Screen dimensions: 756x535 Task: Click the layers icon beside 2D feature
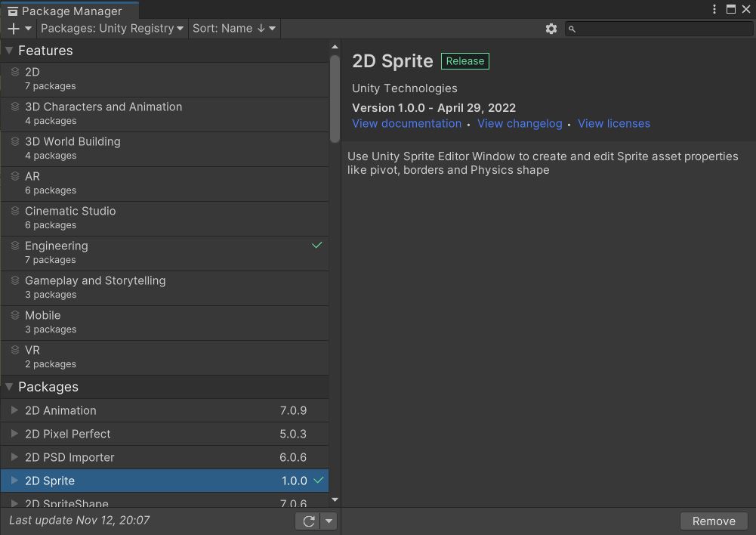pyautogui.click(x=15, y=72)
